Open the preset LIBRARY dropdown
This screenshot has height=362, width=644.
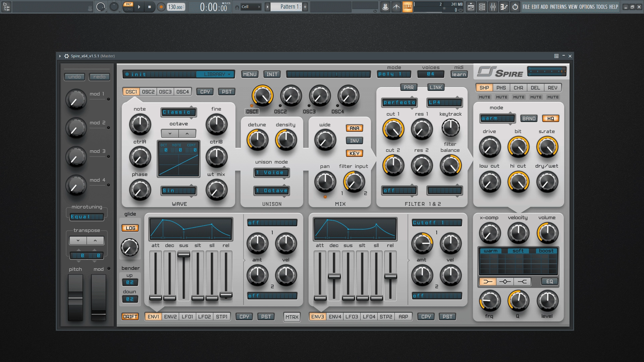pyautogui.click(x=215, y=74)
